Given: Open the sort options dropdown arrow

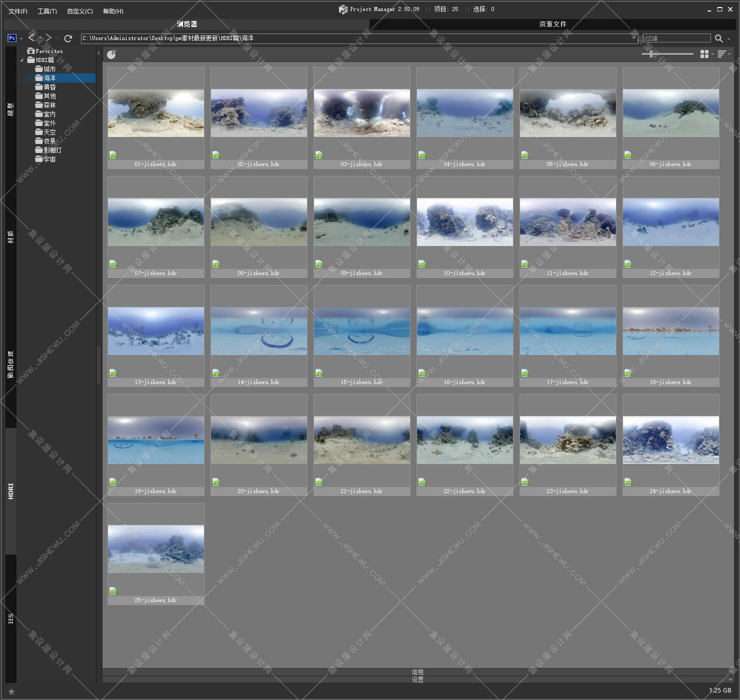Looking at the screenshot, I should coord(729,54).
